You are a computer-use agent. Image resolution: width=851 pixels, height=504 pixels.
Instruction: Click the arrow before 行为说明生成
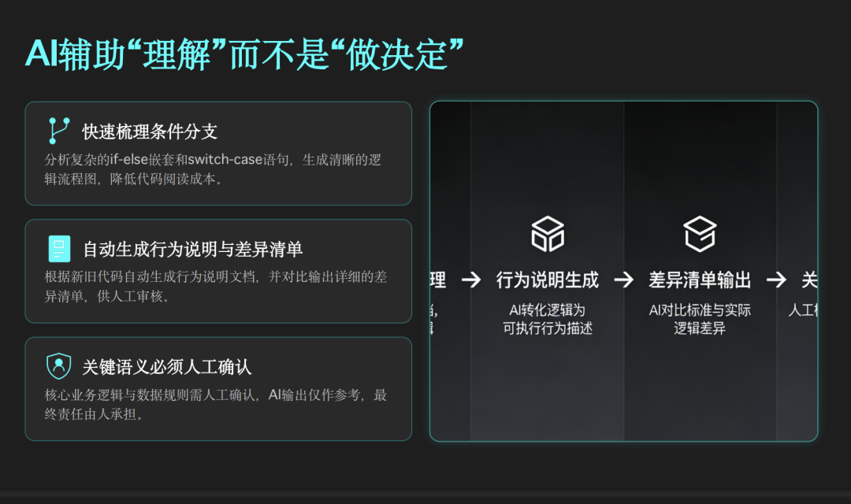click(471, 280)
